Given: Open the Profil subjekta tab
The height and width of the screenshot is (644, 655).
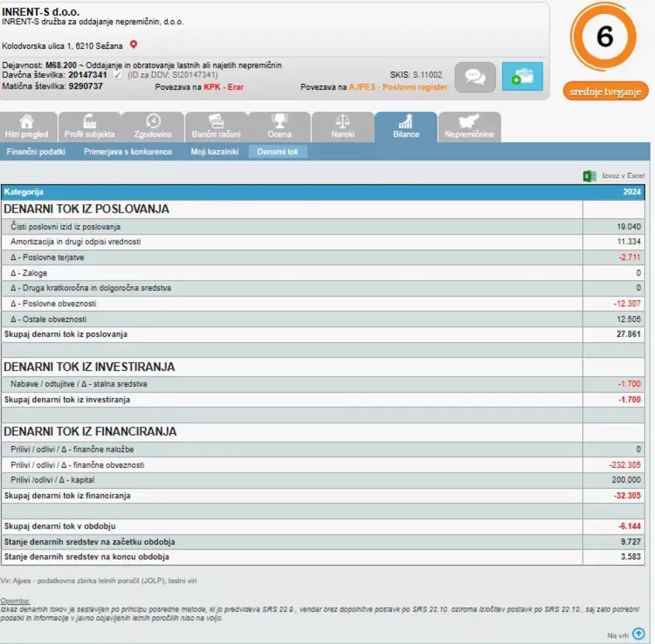Looking at the screenshot, I should click(89, 127).
